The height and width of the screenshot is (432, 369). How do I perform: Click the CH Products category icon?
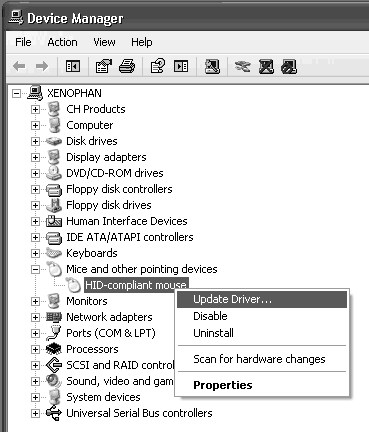click(x=54, y=109)
